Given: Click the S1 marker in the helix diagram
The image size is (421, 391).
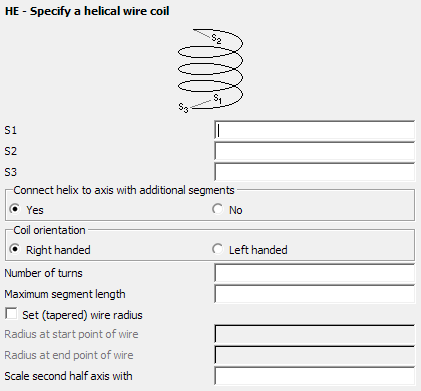Looking at the screenshot, I should [218, 98].
